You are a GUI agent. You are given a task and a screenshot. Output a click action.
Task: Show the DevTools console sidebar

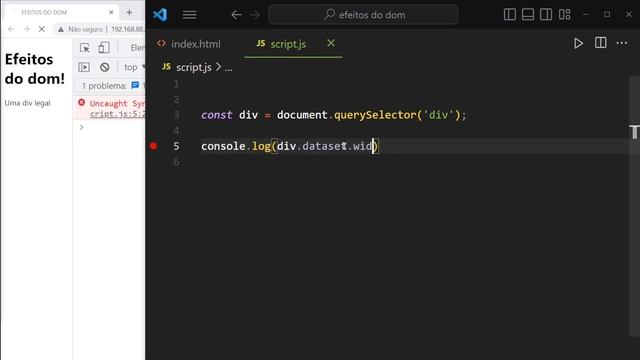(x=84, y=67)
